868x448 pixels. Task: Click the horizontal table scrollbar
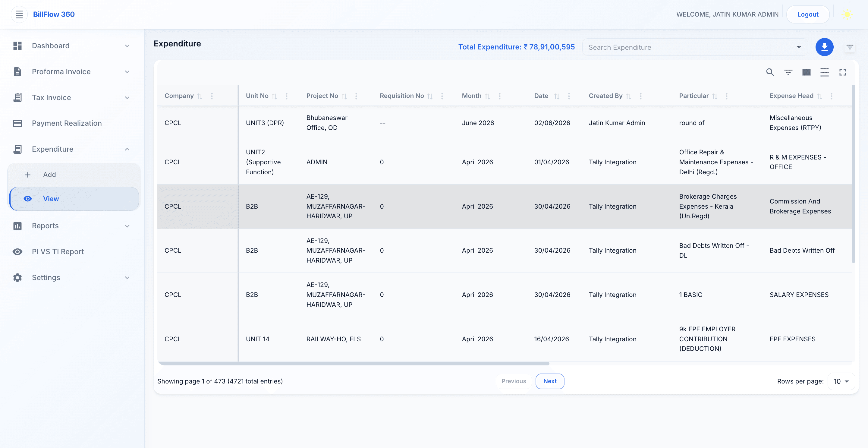pyautogui.click(x=354, y=363)
